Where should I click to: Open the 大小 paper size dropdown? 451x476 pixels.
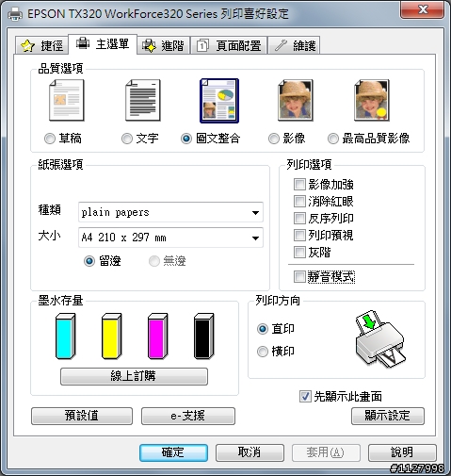tap(170, 238)
